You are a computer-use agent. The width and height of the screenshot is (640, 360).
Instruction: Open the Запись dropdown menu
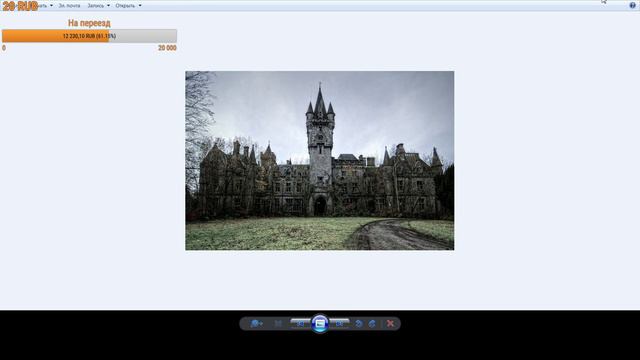pos(98,6)
